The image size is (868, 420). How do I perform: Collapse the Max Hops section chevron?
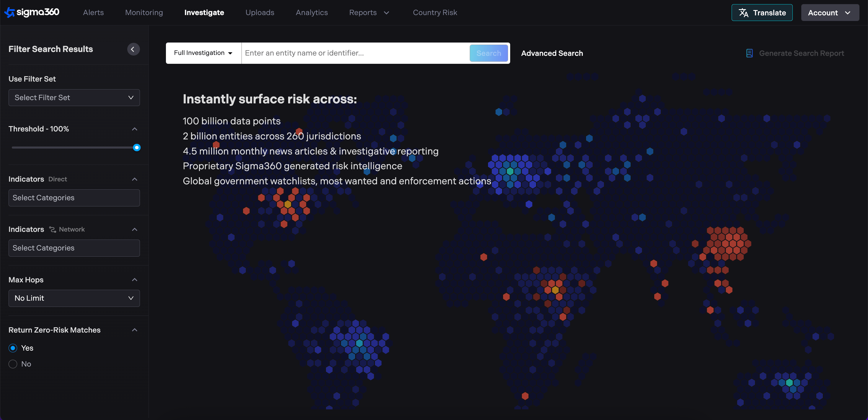pos(134,280)
